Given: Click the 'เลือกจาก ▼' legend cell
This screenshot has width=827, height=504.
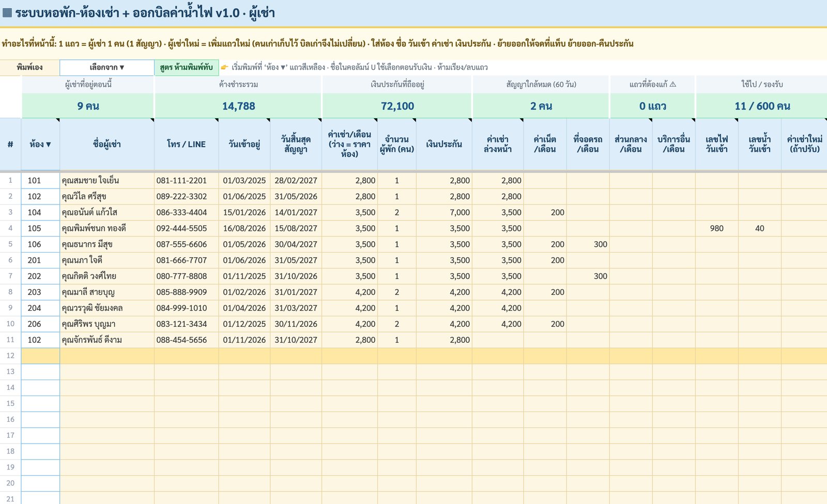Looking at the screenshot, I should click(x=107, y=68).
